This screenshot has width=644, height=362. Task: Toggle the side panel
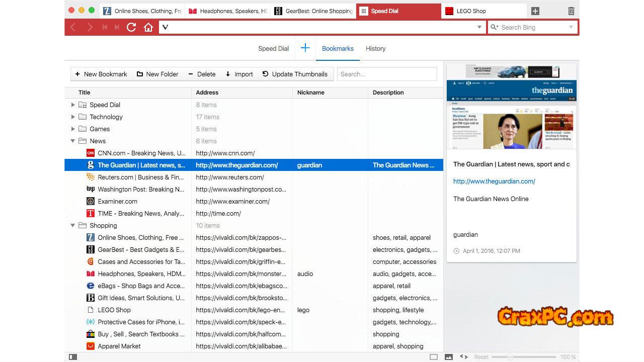[73, 357]
